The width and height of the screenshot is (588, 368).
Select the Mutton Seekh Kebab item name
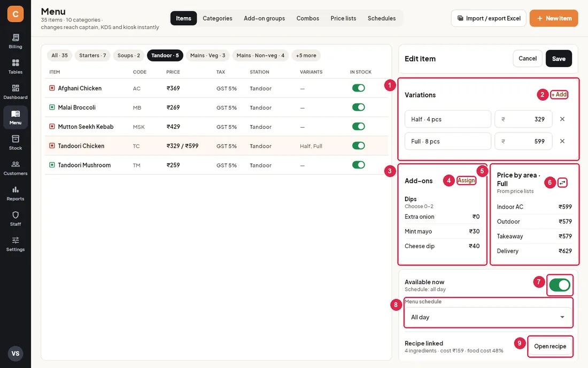click(86, 126)
